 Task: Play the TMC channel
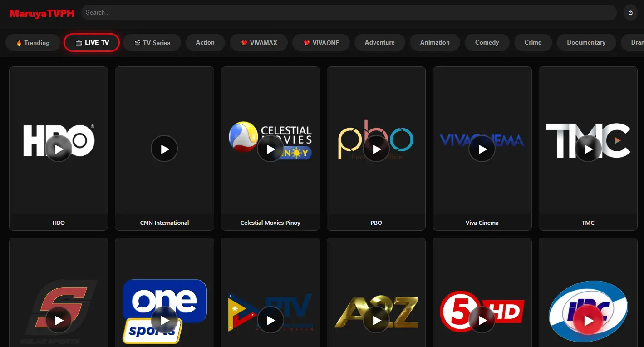click(588, 149)
